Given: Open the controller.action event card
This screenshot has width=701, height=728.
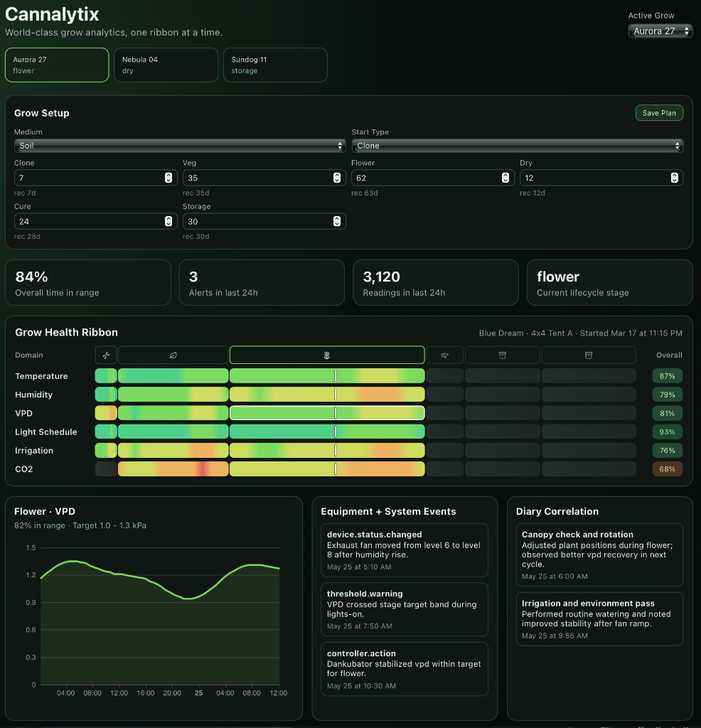Looking at the screenshot, I should point(405,669).
